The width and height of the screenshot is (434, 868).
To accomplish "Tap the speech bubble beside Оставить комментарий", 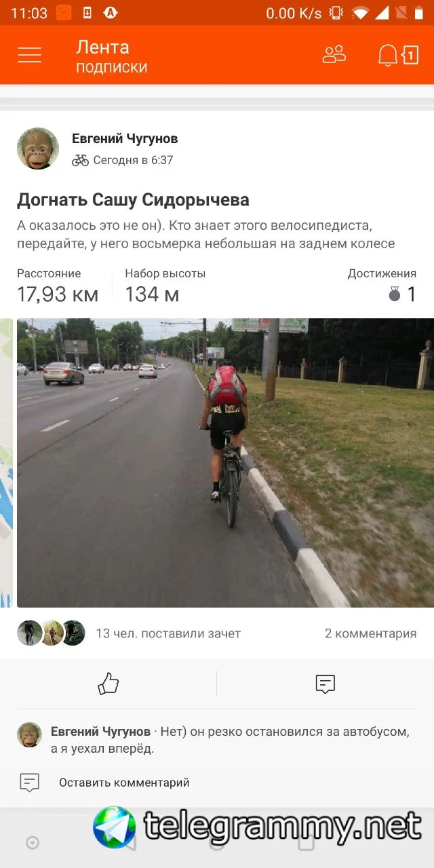I will (x=29, y=783).
